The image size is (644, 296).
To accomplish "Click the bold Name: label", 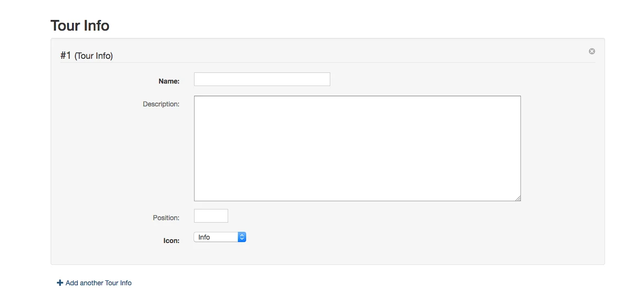I will [169, 82].
